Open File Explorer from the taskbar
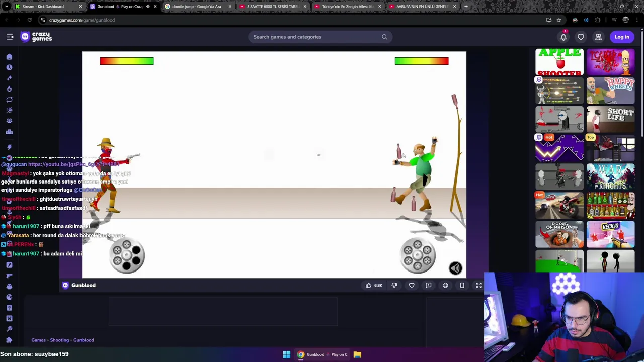This screenshot has height=362, width=644. click(x=357, y=354)
